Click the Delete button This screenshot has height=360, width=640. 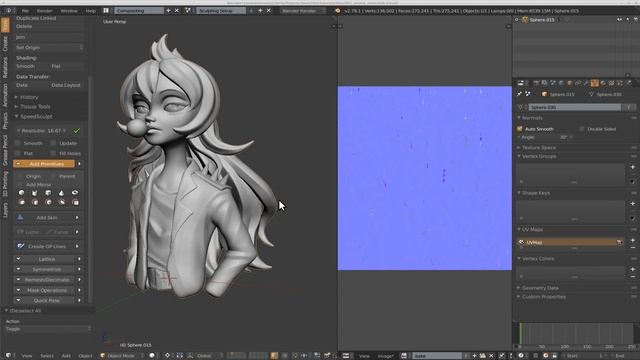click(x=49, y=26)
